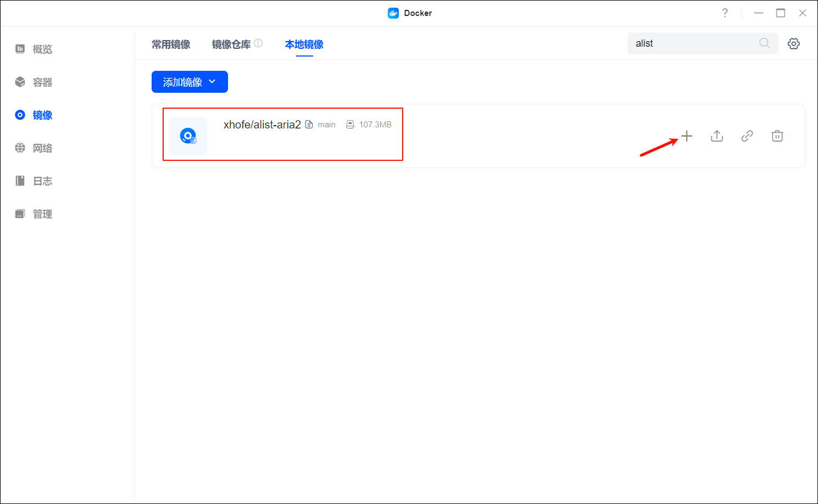Click the alist-aria2 image thumbnail icon
818x504 pixels.
(188, 136)
